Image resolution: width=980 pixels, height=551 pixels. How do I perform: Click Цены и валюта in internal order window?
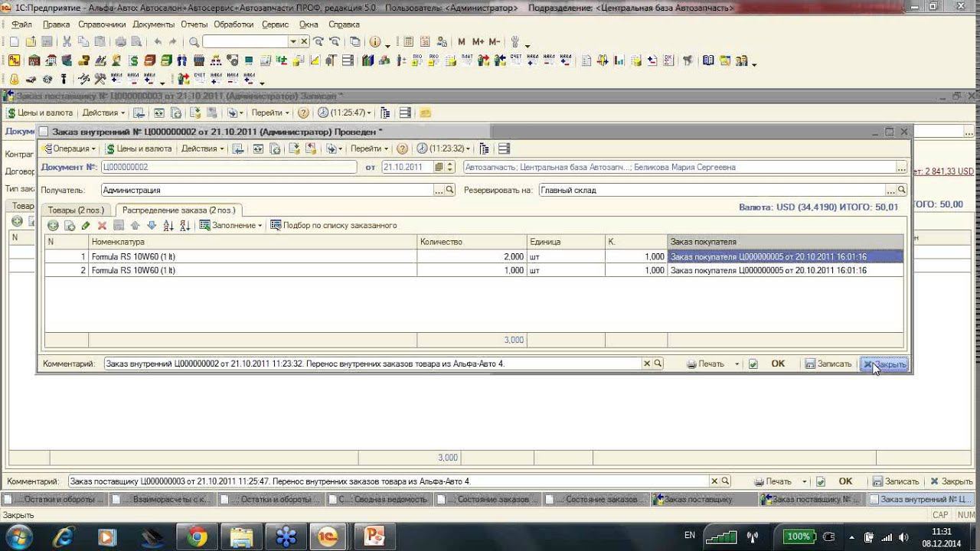[x=138, y=148]
